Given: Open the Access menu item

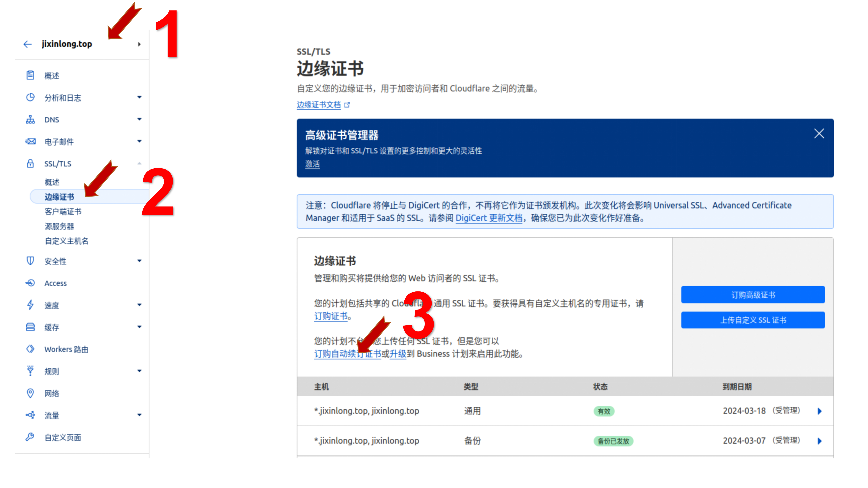Looking at the screenshot, I should 56,283.
